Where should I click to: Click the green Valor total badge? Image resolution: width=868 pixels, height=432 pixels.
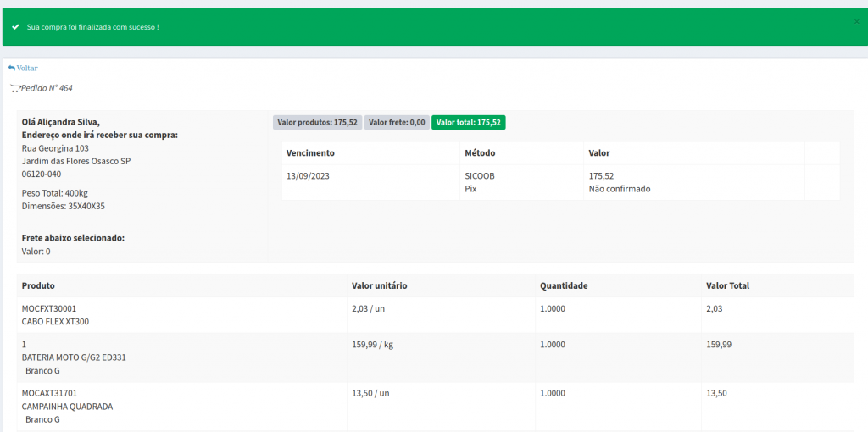coord(468,122)
